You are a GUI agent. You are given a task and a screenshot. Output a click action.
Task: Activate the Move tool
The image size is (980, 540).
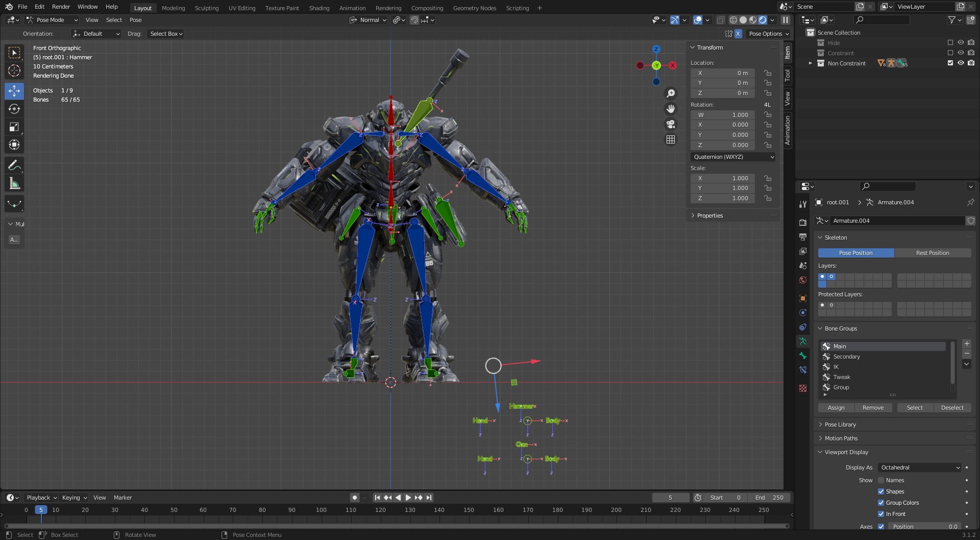pyautogui.click(x=14, y=91)
